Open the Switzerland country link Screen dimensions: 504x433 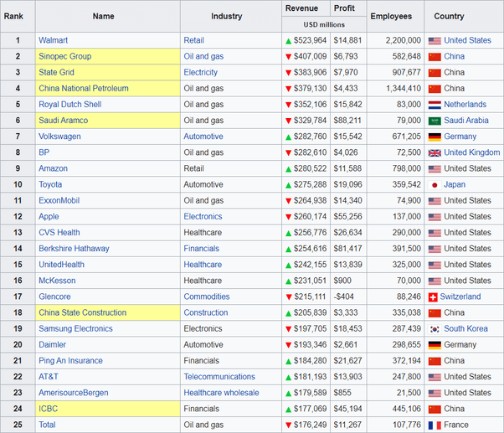click(460, 296)
